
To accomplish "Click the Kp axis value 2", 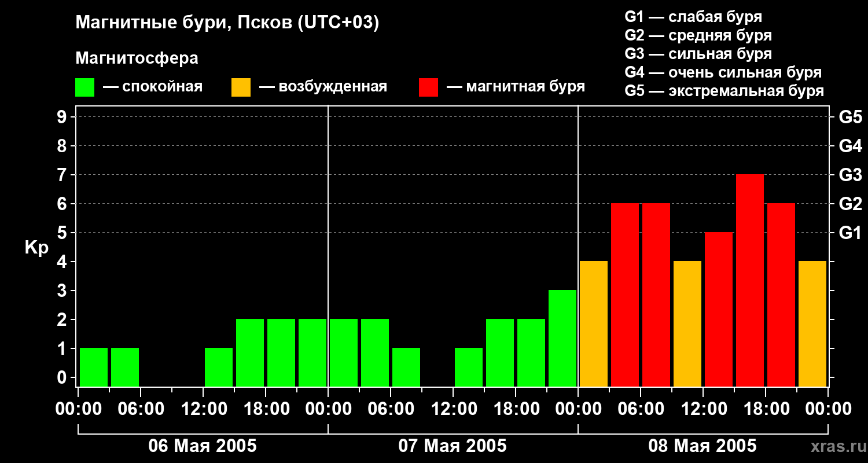I will pos(63,319).
